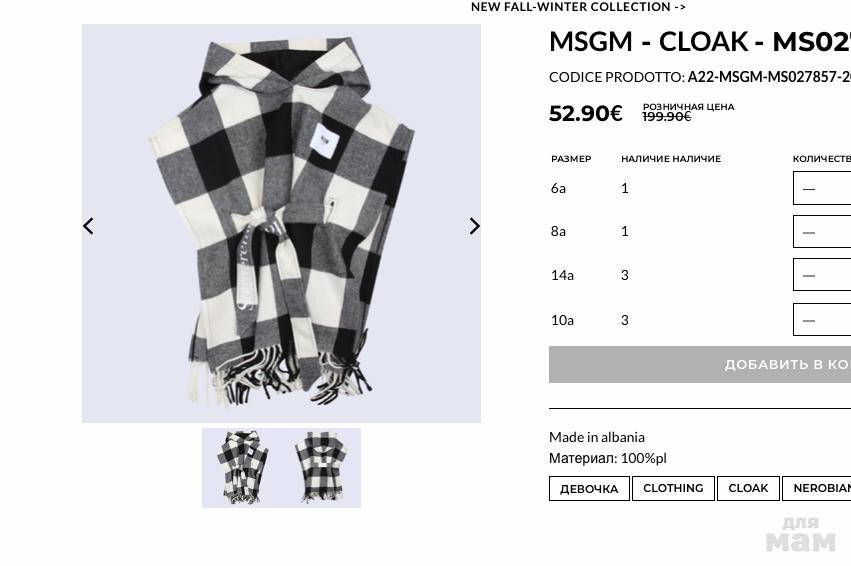
Task: Open the CLOAK tag
Action: click(748, 488)
